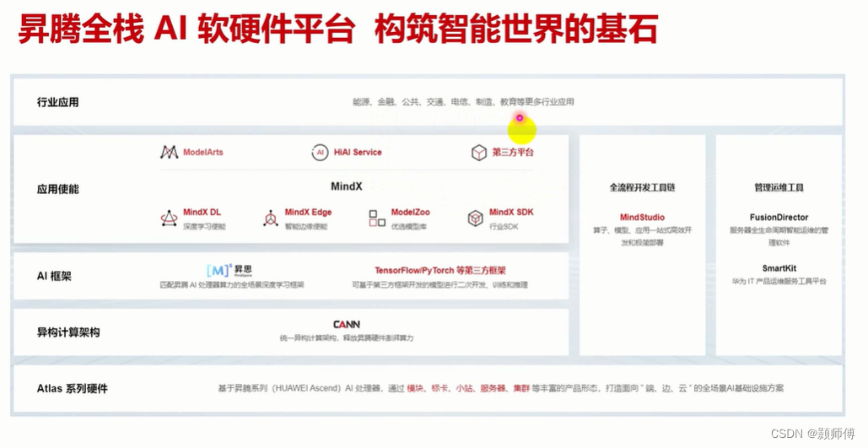The height and width of the screenshot is (448, 868).
Task: Select the MindX DL label
Action: [202, 212]
